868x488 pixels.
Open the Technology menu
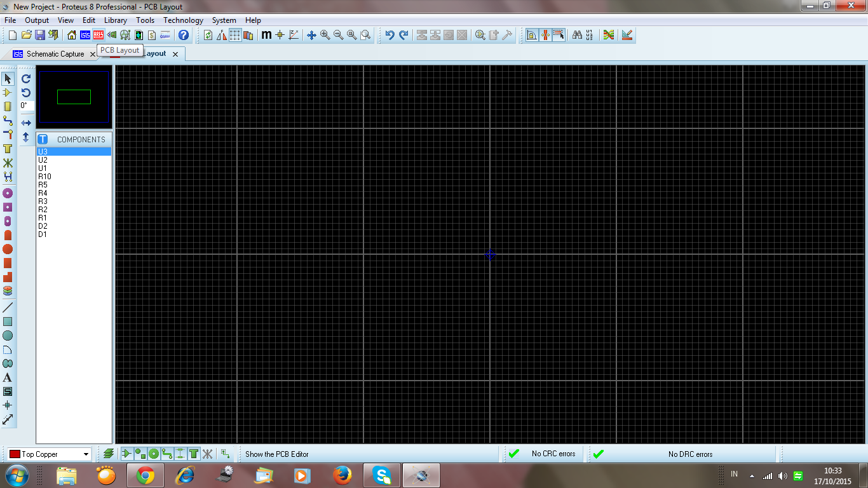click(183, 20)
